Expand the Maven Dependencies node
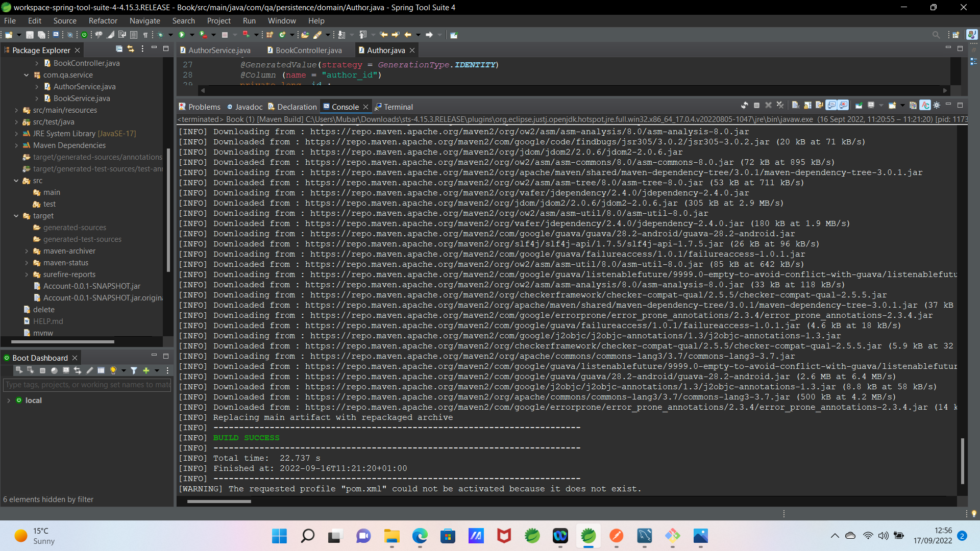This screenshot has width=980, height=551. point(16,145)
